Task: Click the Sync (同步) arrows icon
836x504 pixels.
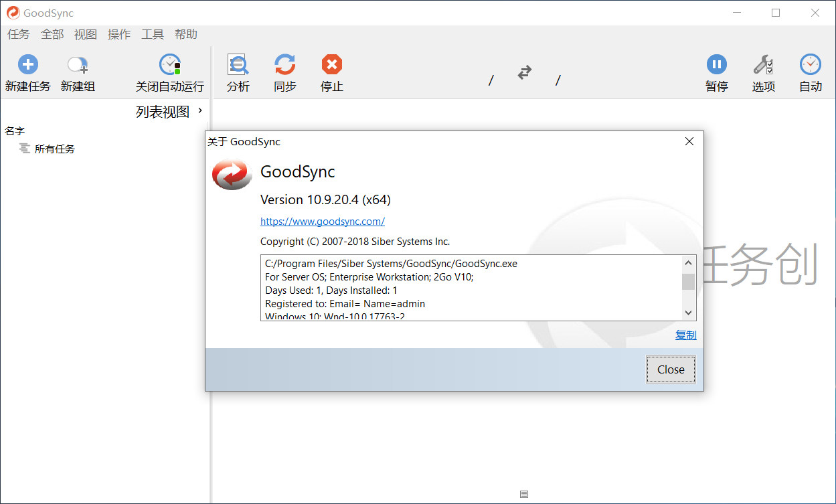Action: [285, 65]
